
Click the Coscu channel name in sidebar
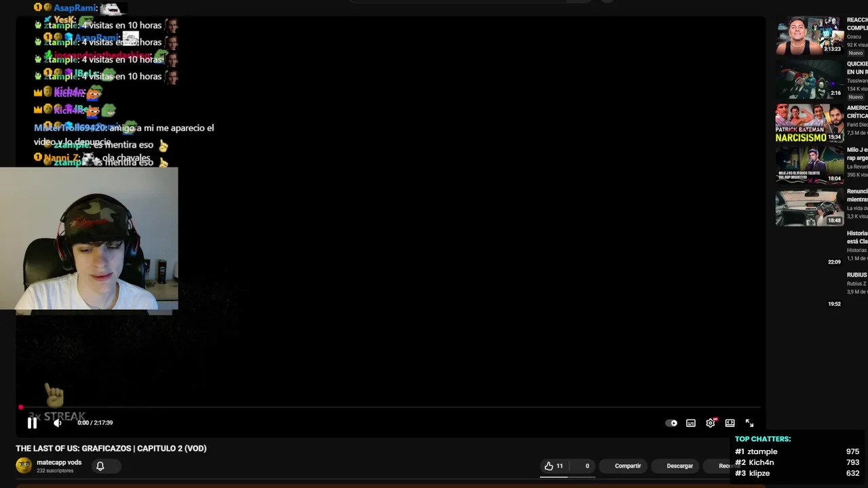[x=854, y=37]
